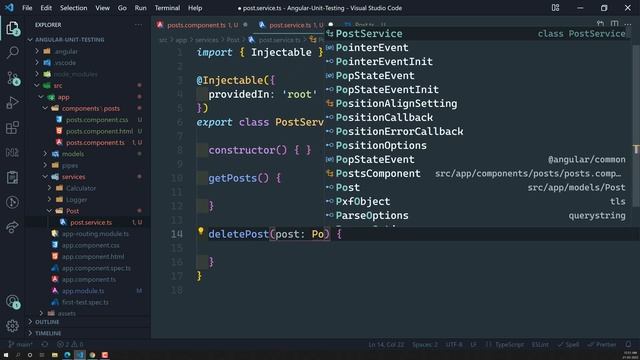Image resolution: width=640 pixels, height=360 pixels.
Task: Select PostService suggestion in autocomplete list
Action: (x=477, y=33)
